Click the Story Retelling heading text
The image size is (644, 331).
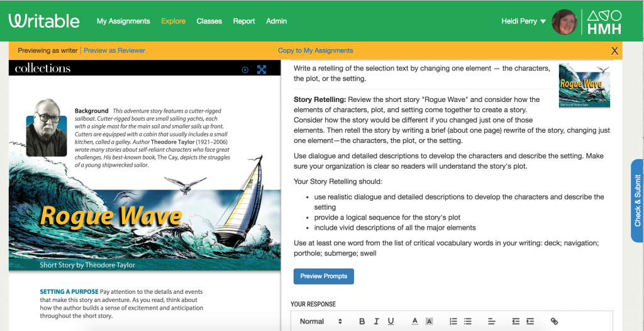[x=320, y=99]
